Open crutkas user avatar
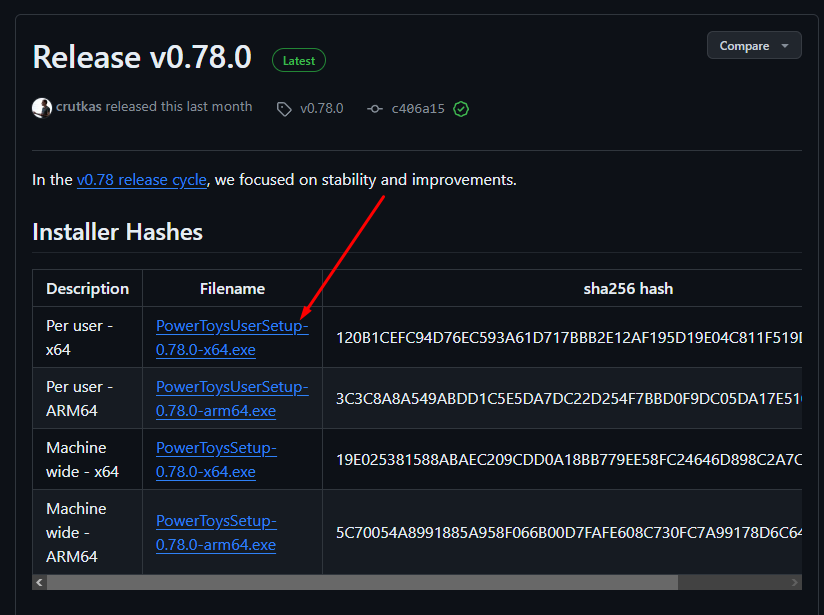 (x=42, y=108)
